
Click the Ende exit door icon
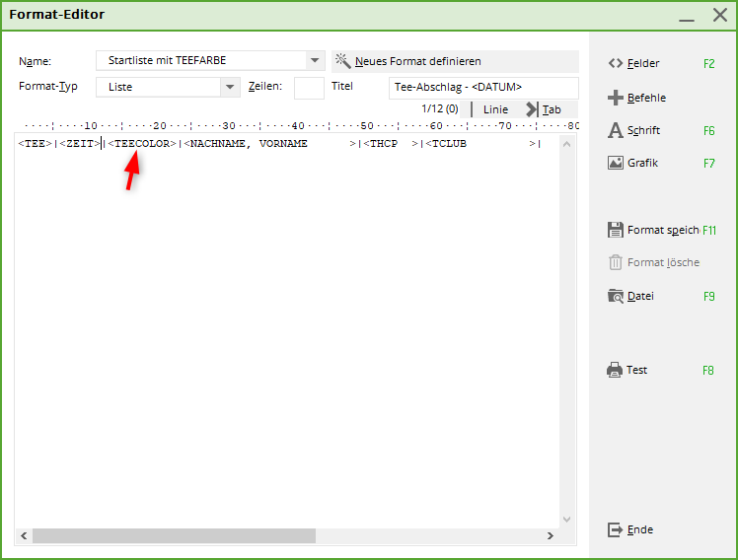615,529
